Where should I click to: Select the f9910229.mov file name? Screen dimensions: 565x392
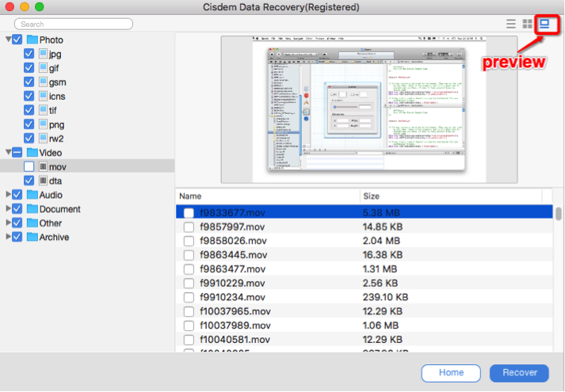232,283
